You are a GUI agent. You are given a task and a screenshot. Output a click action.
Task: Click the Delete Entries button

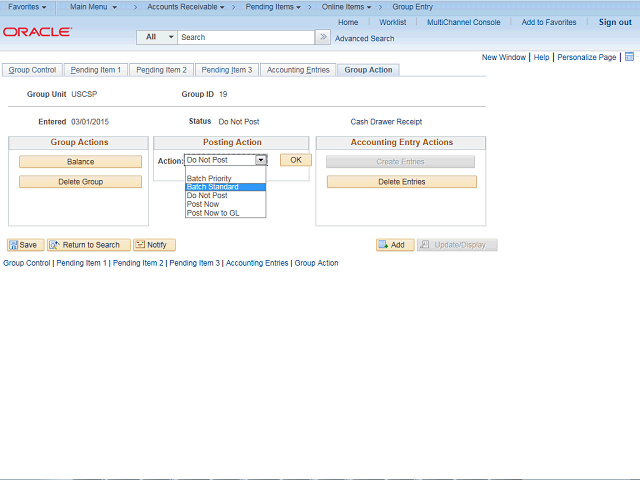click(402, 182)
